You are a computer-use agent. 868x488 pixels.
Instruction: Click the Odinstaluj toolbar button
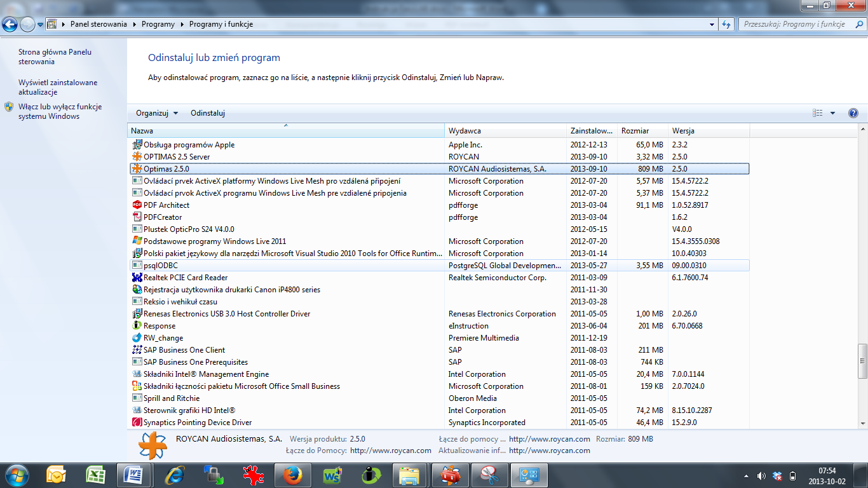208,113
